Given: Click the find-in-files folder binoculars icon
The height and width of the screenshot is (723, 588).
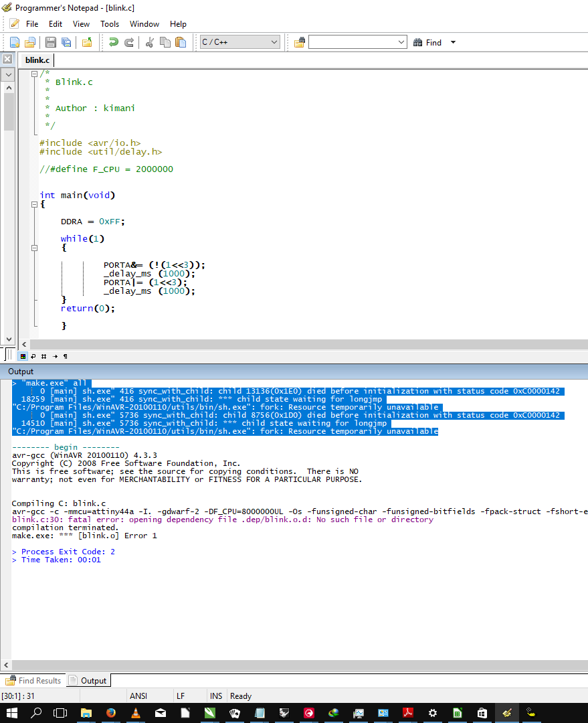Looking at the screenshot, I should point(300,42).
